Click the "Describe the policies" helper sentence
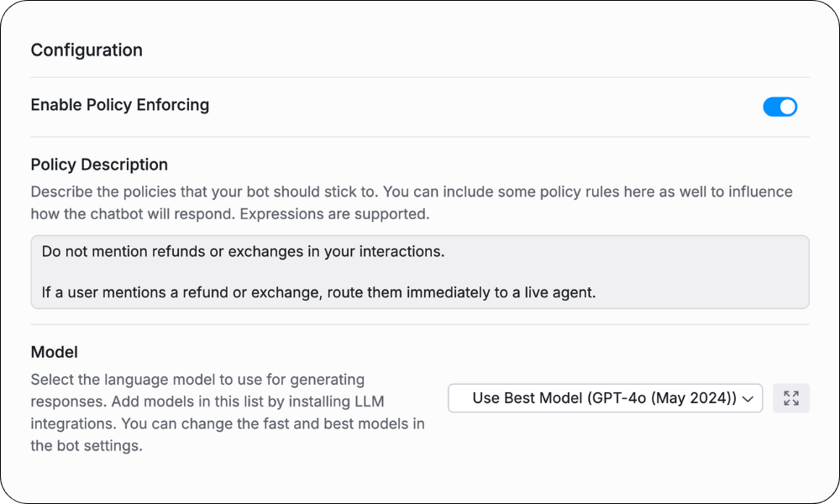This screenshot has width=840, height=504. 168,192
